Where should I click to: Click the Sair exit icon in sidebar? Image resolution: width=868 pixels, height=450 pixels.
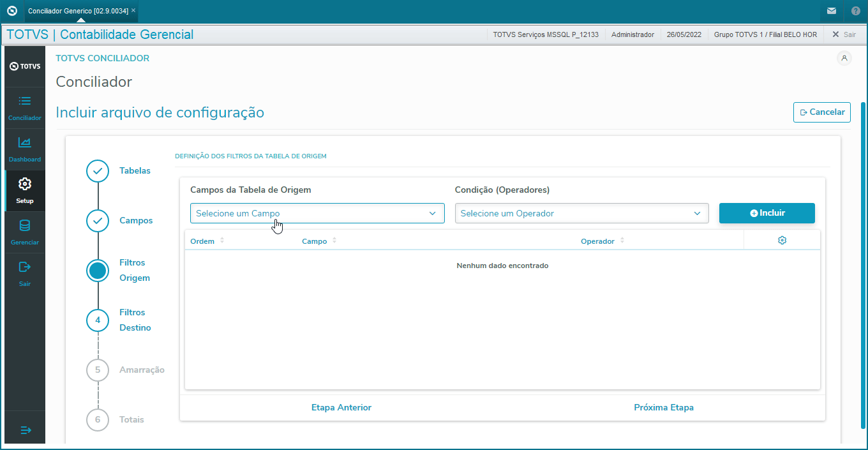coord(25,267)
